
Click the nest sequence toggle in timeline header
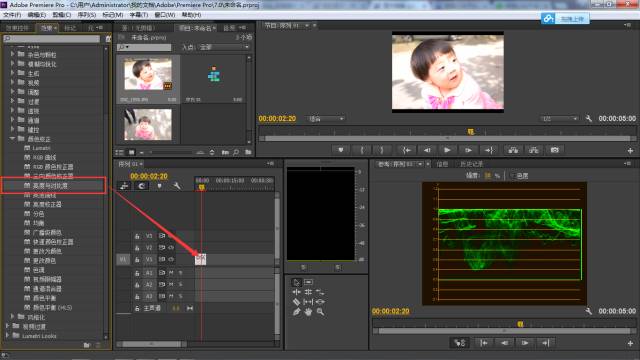click(x=124, y=186)
